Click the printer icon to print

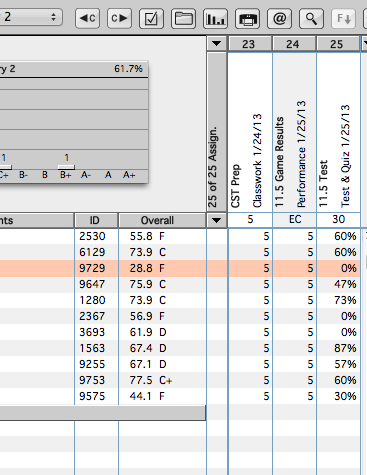pos(247,18)
